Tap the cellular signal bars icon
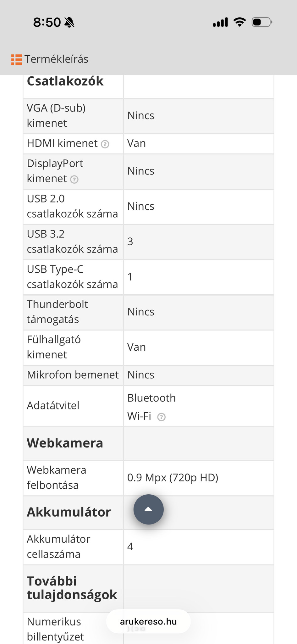Screen dimensions: 297x644 click(220, 22)
